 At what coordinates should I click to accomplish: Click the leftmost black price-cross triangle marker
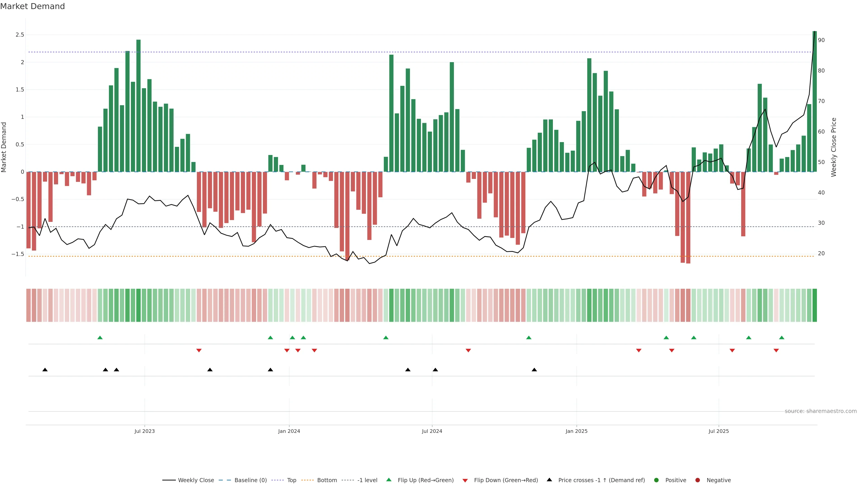(45, 370)
